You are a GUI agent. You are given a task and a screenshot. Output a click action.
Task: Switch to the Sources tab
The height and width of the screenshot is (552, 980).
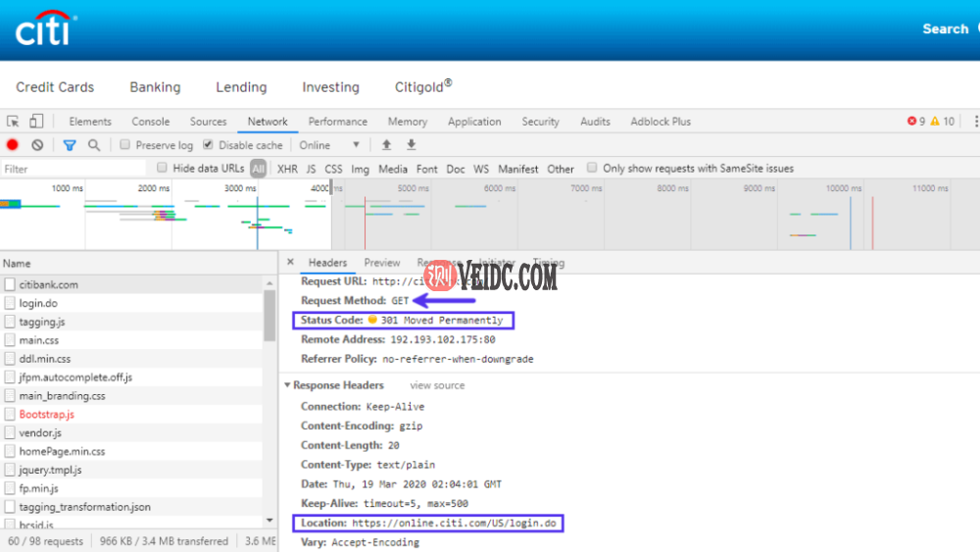[208, 122]
